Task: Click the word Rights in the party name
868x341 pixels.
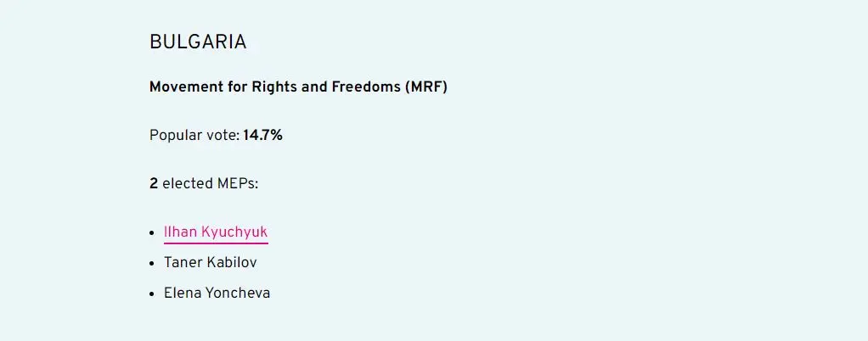Action: click(x=276, y=87)
